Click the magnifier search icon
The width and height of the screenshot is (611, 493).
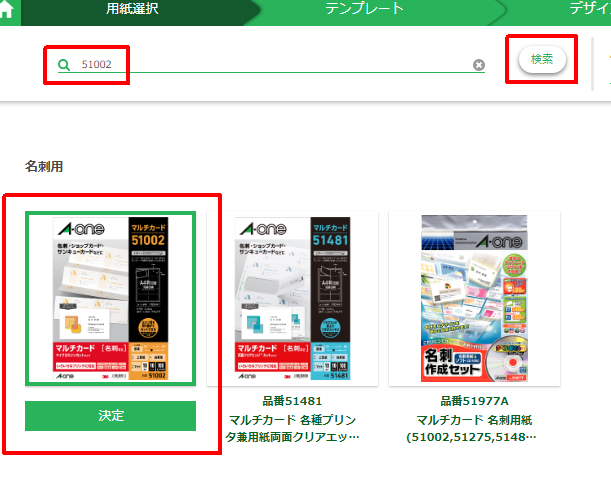click(64, 65)
